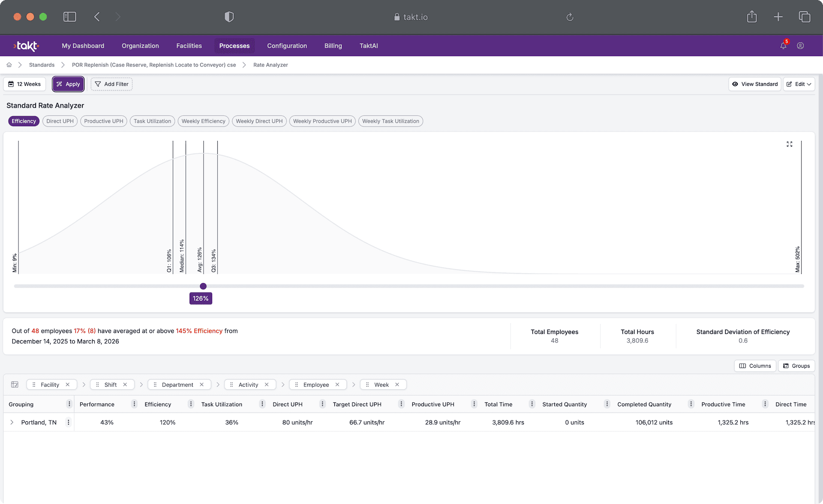
Task: Click the user profile avatar icon
Action: click(x=800, y=46)
